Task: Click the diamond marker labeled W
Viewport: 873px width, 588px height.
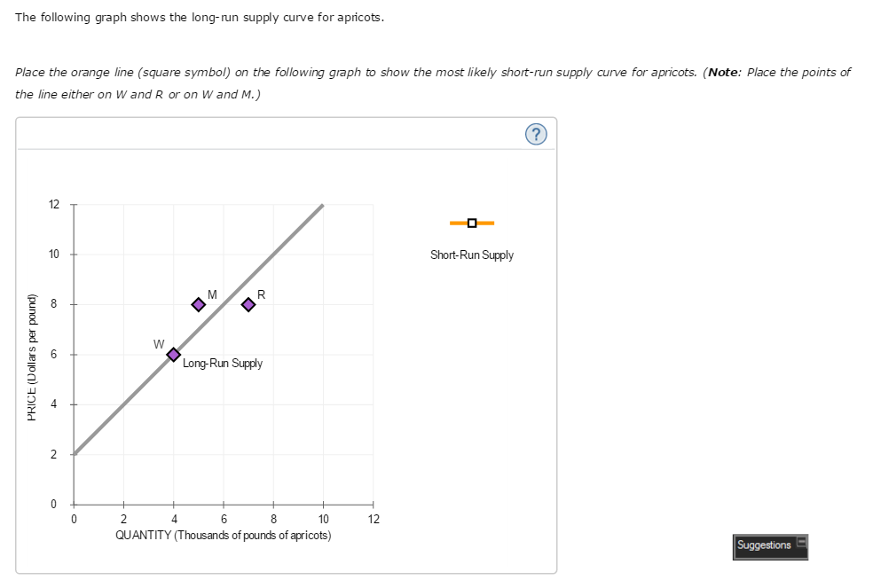Action: click(173, 354)
